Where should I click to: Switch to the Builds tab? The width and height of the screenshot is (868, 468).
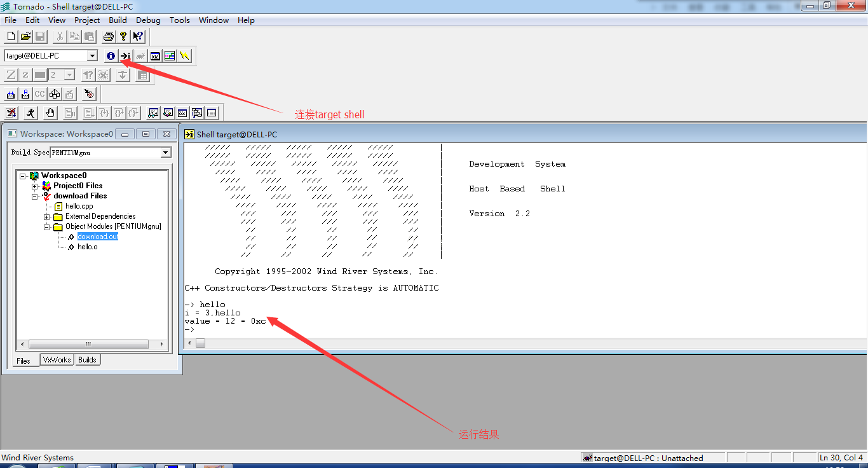pos(87,360)
